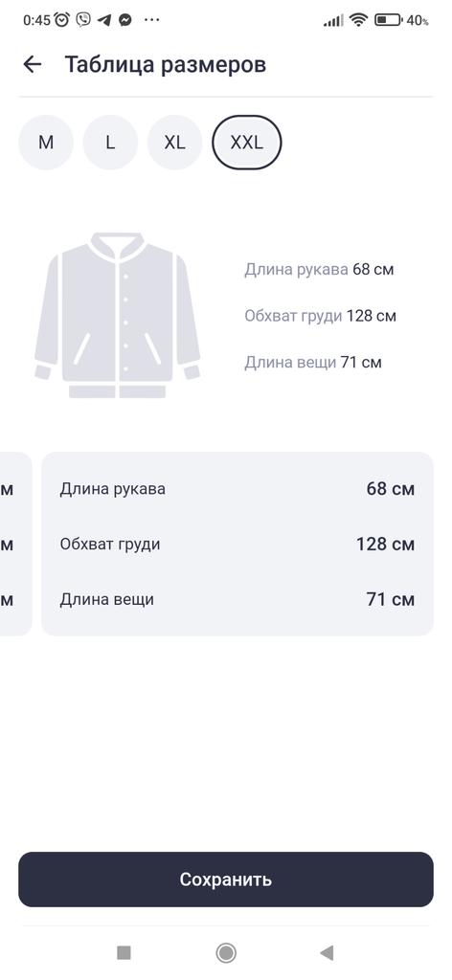Screen dimensions: 452x980
Task: Tap the Messenger status bar icon
Action: tap(125, 20)
